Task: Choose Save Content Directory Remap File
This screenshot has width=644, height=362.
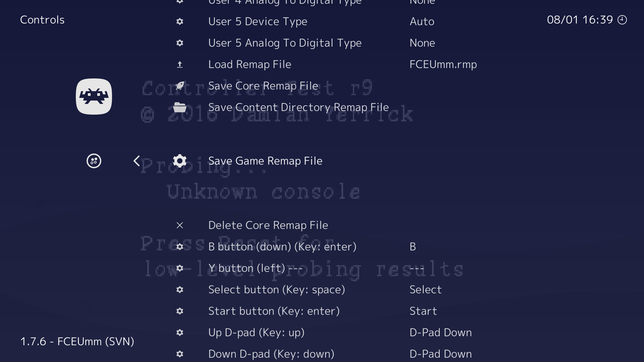Action: pos(298,107)
